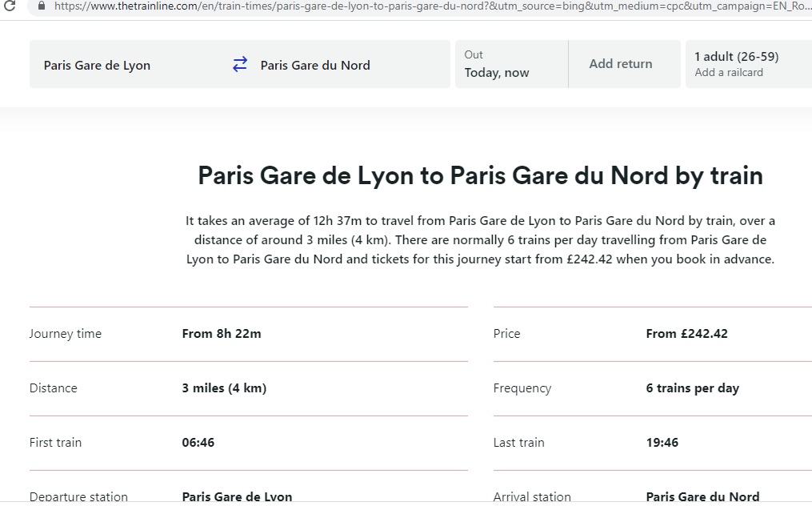
Task: Select the 'From £242.42' price value
Action: pos(686,333)
